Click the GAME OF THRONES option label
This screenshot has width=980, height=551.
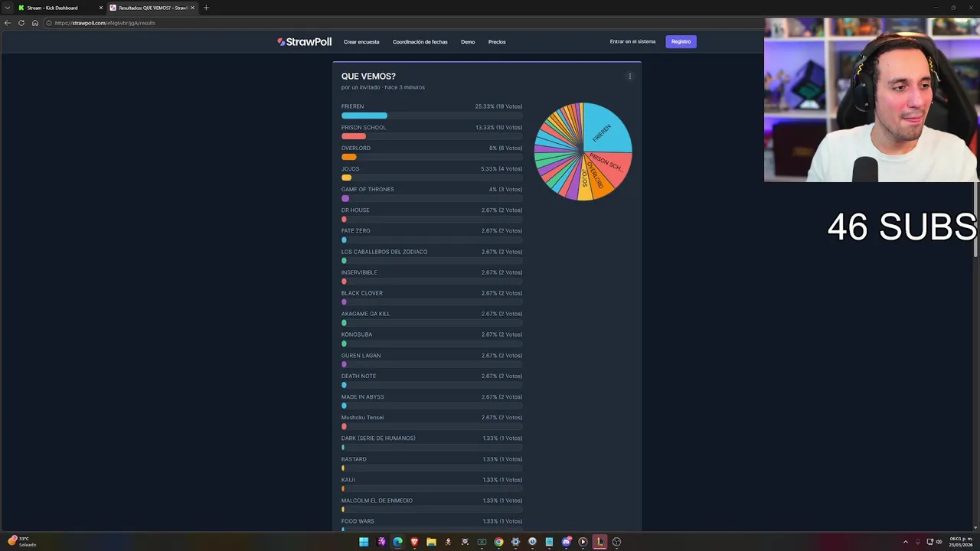pos(367,189)
